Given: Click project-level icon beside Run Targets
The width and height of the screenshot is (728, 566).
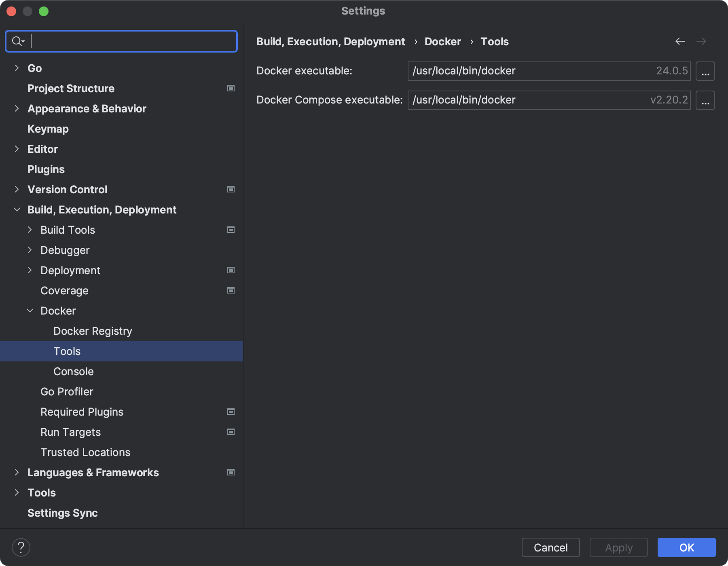Looking at the screenshot, I should click(231, 432).
